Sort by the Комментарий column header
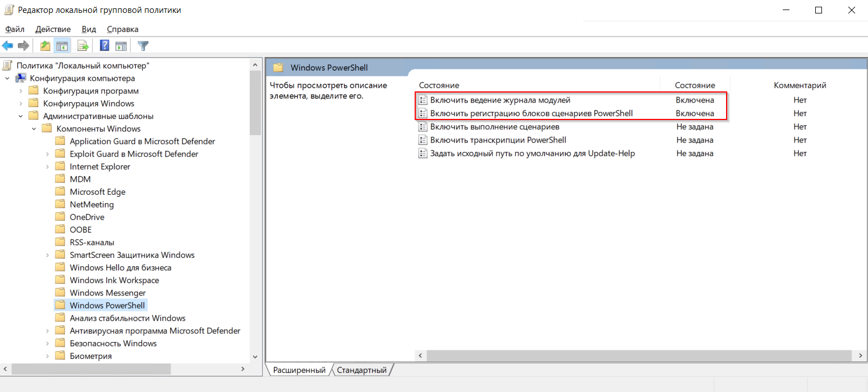The height and width of the screenshot is (392, 868). click(x=800, y=85)
